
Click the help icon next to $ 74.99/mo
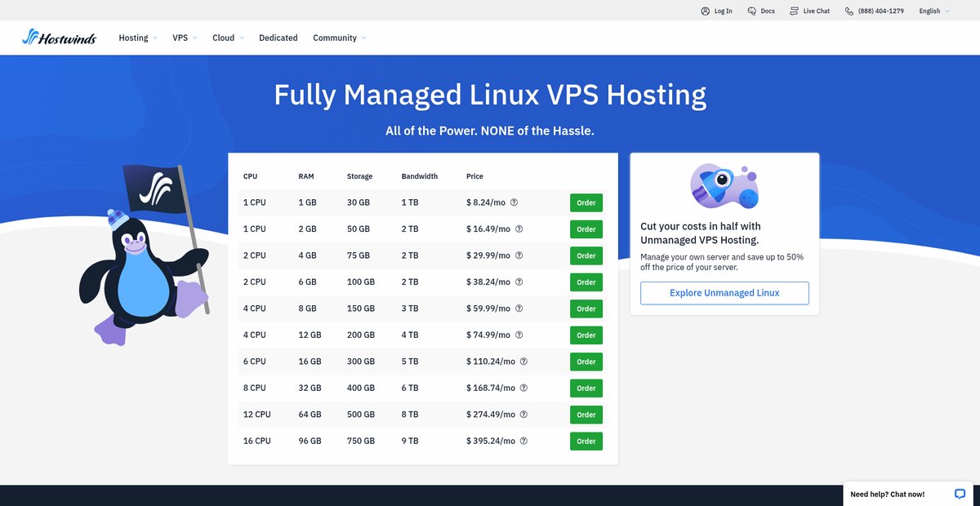click(519, 335)
